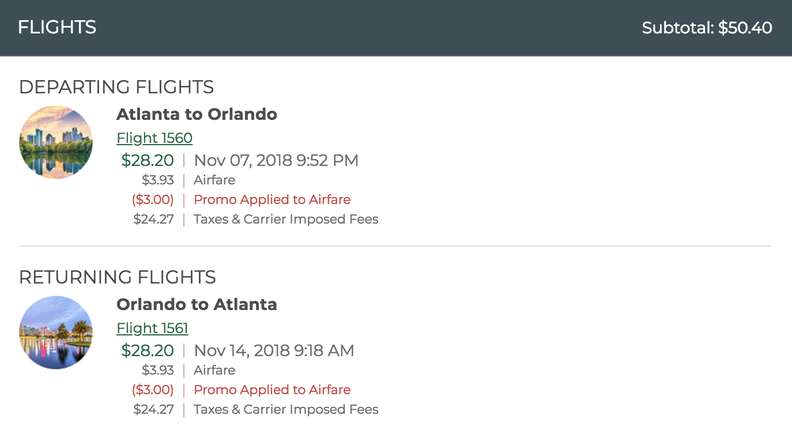The width and height of the screenshot is (792, 438).
Task: Click departing flight $28.20 price
Action: [147, 161]
